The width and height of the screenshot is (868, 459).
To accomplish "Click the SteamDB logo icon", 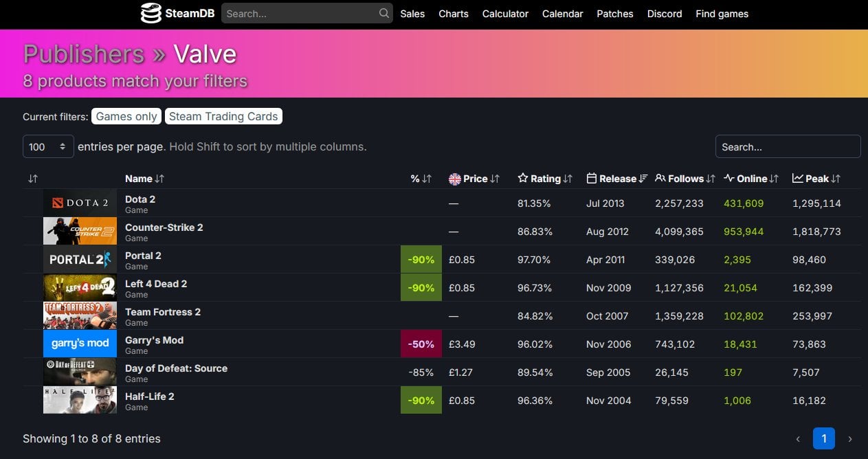I will 151,13.
